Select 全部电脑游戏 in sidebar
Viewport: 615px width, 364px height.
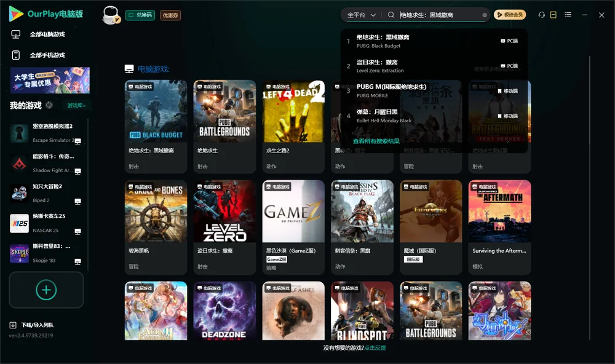click(x=47, y=34)
